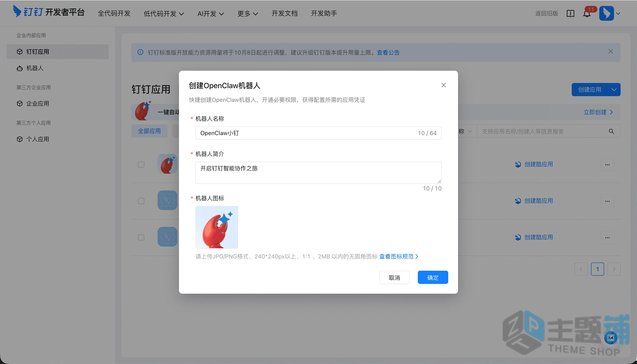Select 企业应用 in the sidebar
Image resolution: width=637 pixels, height=364 pixels.
pos(58,104)
